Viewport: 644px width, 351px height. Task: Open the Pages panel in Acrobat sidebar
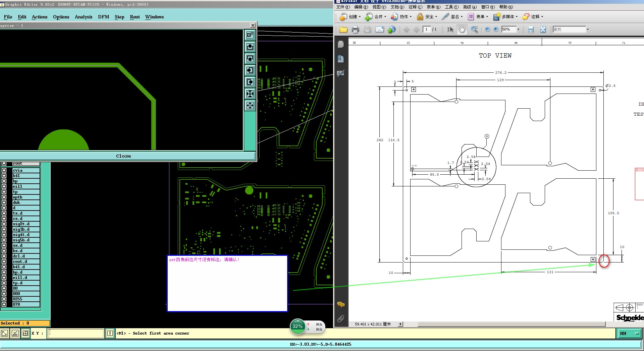pos(341,44)
